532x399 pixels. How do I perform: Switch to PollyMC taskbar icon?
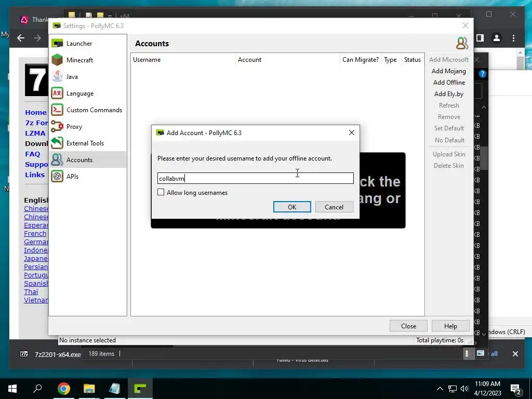[x=140, y=389]
